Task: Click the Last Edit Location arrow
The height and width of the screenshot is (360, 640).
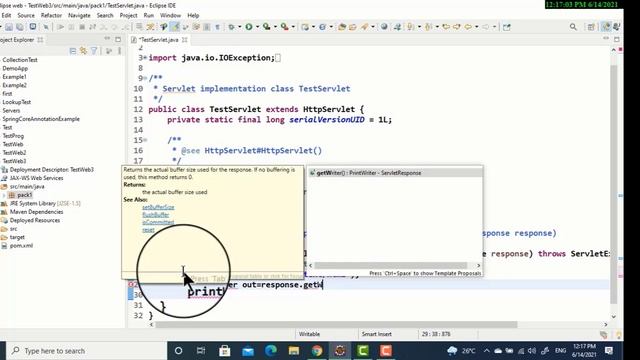Action: coord(446,27)
